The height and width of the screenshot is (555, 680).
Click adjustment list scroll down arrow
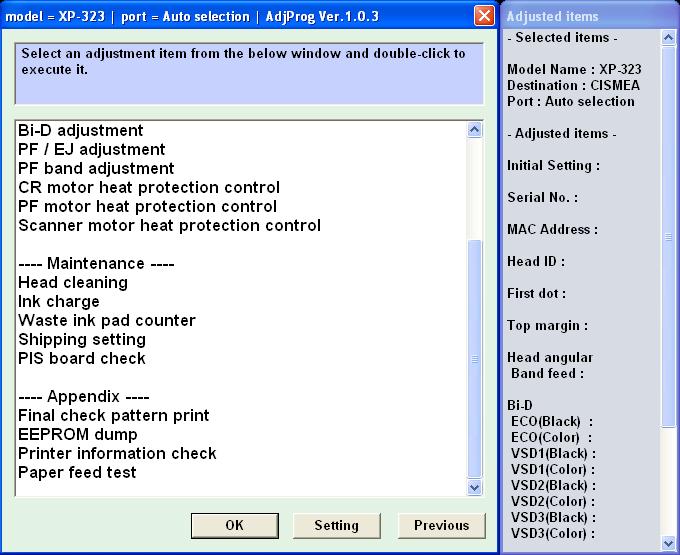(475, 488)
